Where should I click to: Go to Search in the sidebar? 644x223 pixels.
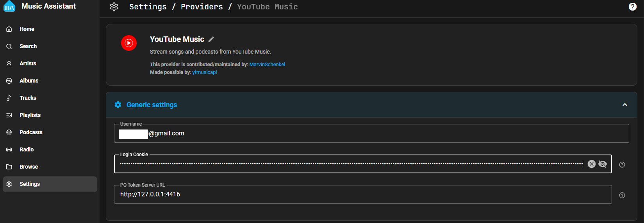(x=28, y=46)
